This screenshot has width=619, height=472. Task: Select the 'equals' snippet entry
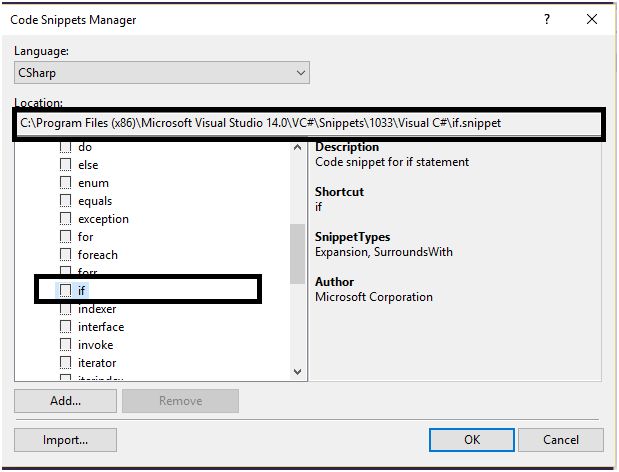pyautogui.click(x=95, y=201)
